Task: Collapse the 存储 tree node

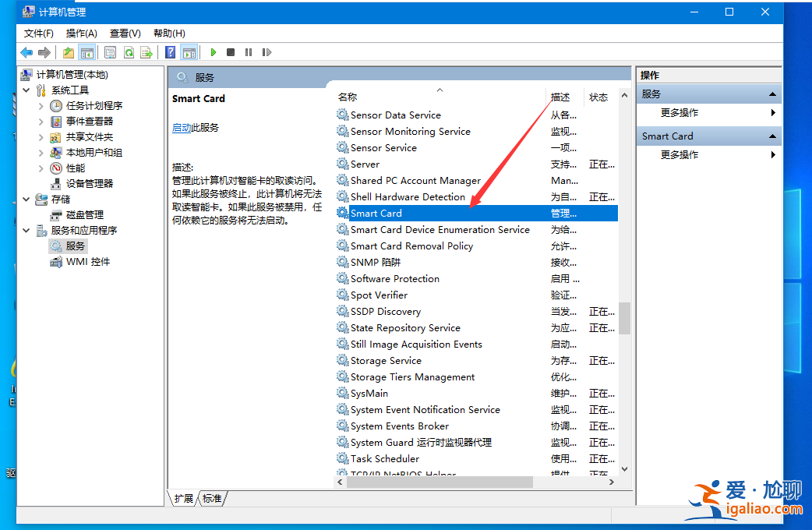Action: point(26,199)
